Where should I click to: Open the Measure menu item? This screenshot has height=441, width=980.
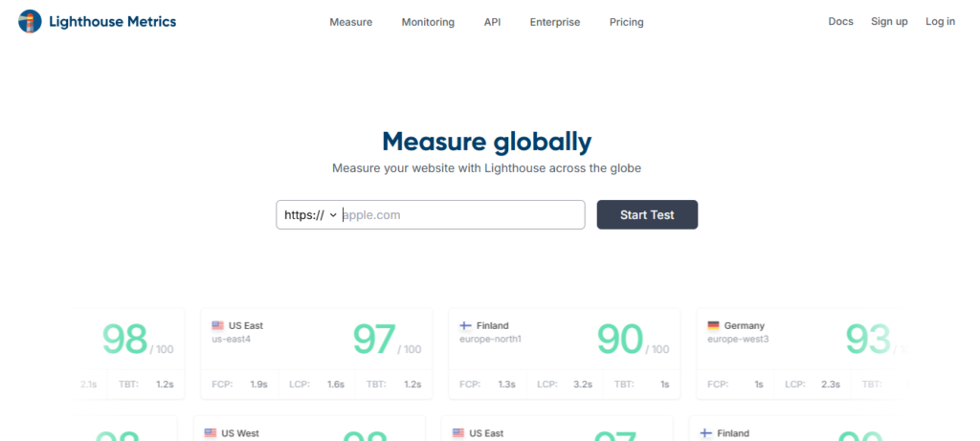click(x=350, y=22)
